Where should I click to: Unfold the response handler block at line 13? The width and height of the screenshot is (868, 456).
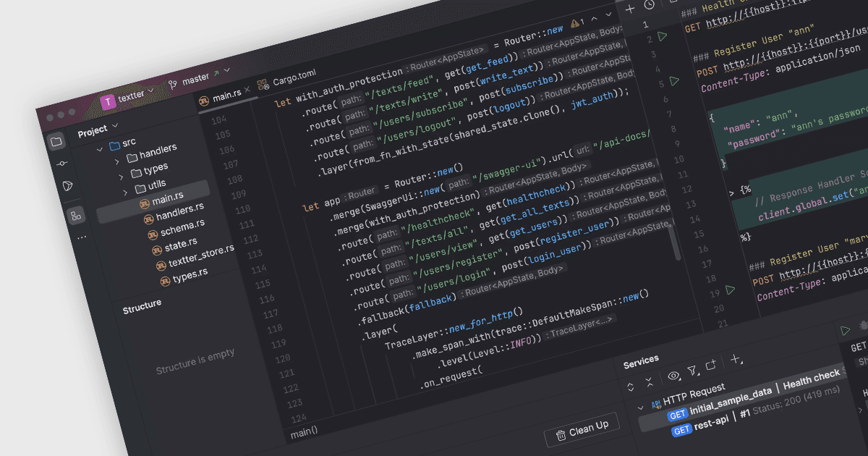[731, 193]
